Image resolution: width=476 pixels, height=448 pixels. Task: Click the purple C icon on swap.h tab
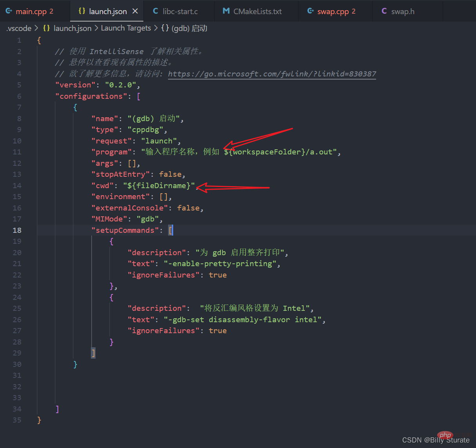click(384, 11)
